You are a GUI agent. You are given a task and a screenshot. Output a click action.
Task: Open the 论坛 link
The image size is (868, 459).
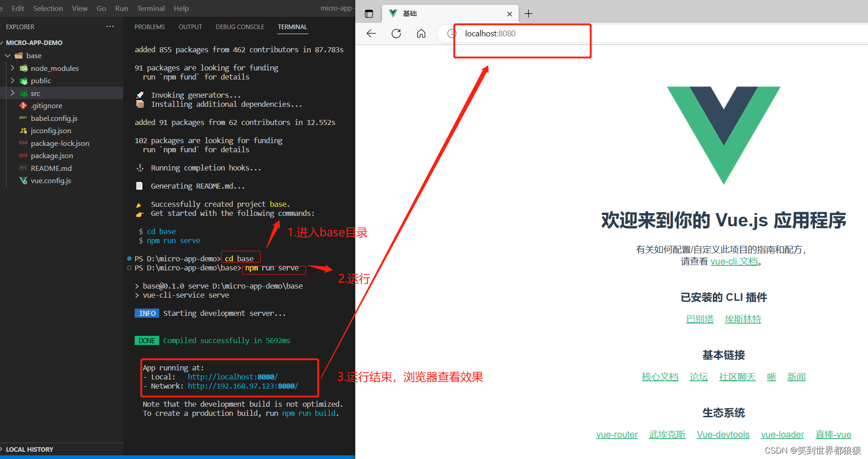click(x=698, y=377)
